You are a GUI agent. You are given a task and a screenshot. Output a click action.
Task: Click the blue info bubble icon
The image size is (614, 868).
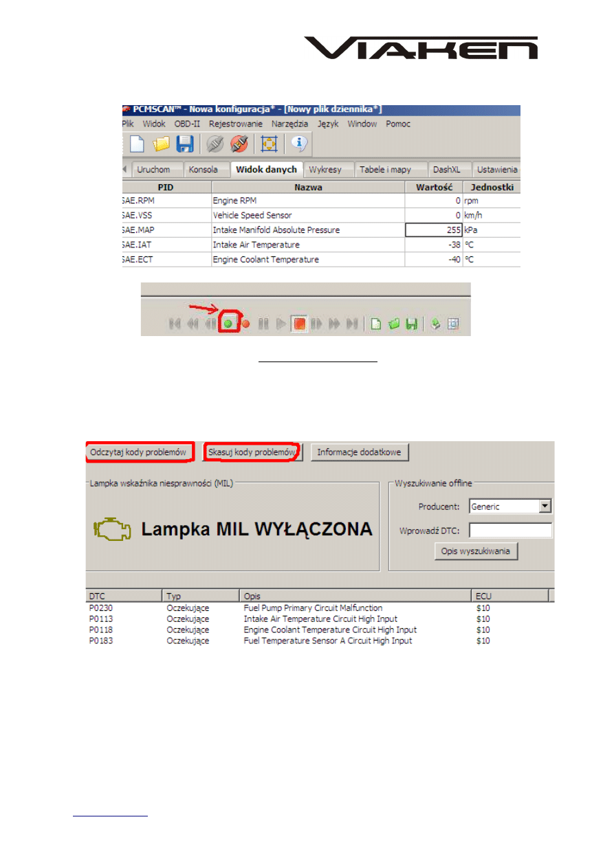tap(298, 144)
